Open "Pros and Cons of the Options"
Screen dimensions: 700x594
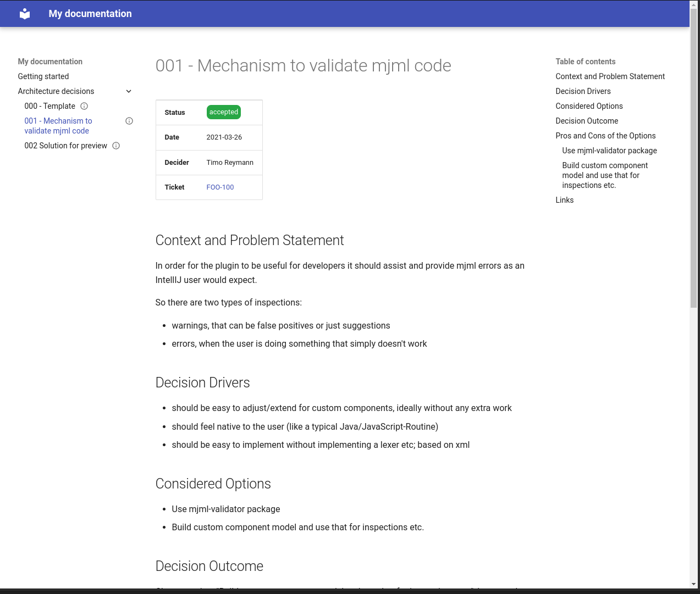tap(605, 136)
